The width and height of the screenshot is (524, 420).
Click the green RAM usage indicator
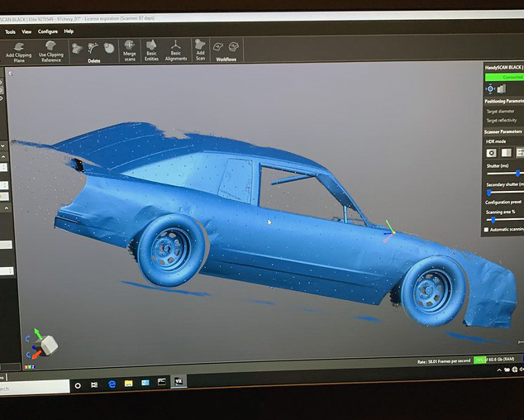tap(480, 360)
